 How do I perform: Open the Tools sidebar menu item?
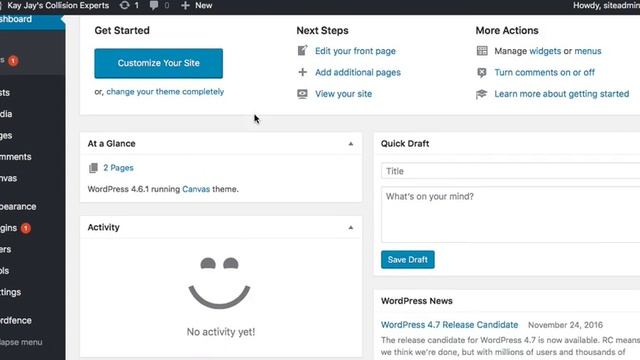32,271
